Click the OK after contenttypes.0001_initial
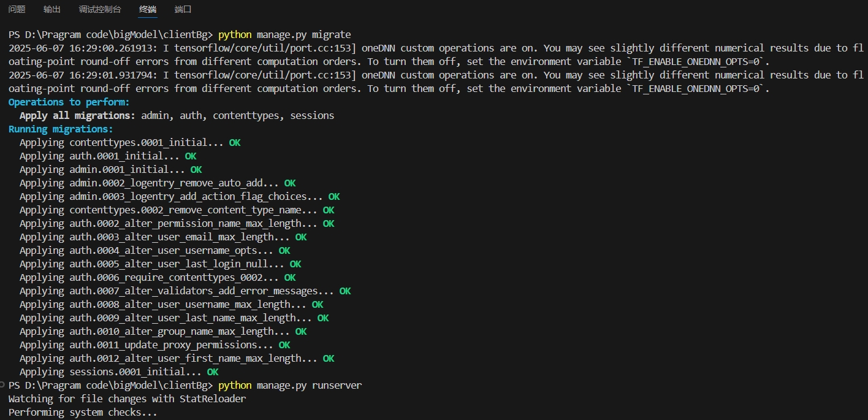 point(235,142)
